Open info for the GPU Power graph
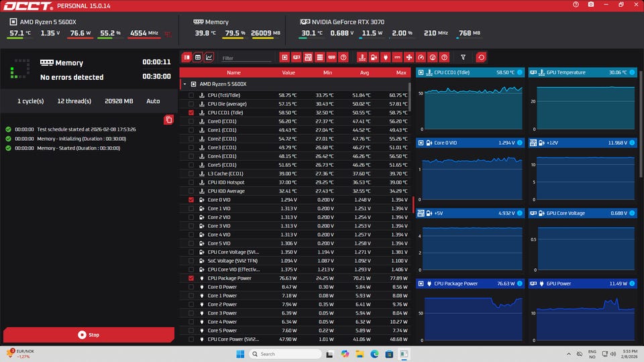Viewport: 644px width, 362px height. click(632, 284)
